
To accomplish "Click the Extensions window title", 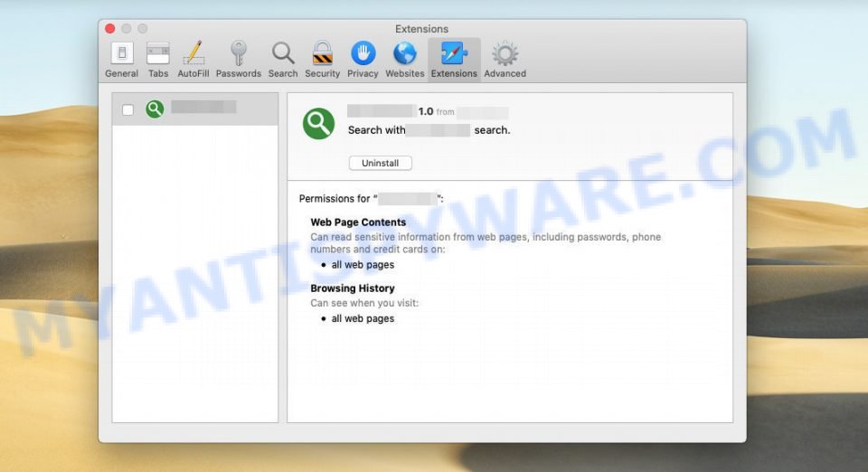I will [x=422, y=29].
